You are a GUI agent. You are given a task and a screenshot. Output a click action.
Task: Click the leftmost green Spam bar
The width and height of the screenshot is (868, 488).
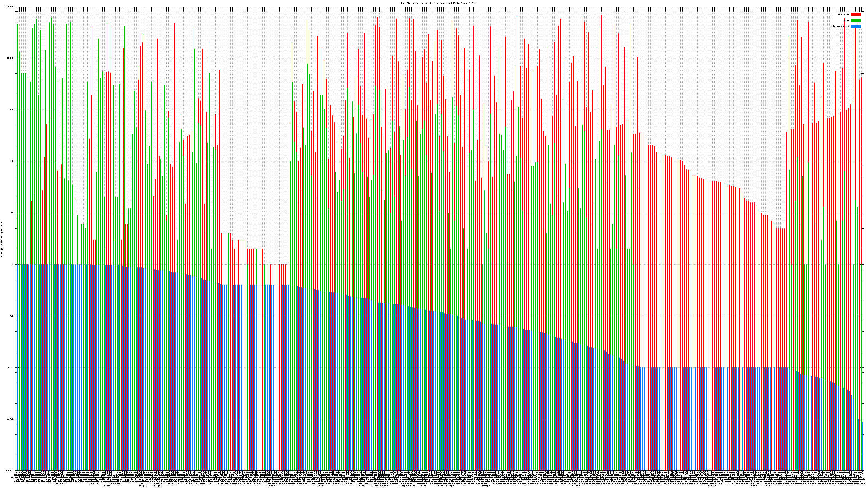tap(18, 135)
